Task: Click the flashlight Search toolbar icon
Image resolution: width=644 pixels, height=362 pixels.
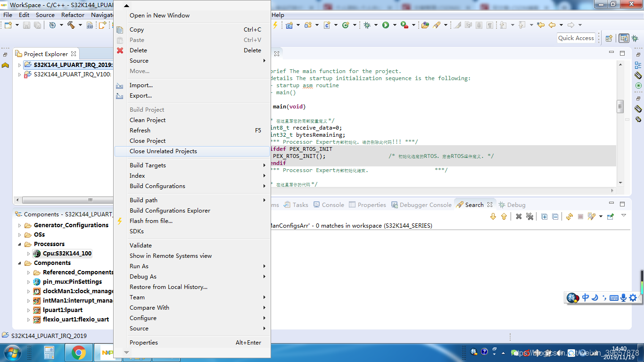Action: point(437,25)
